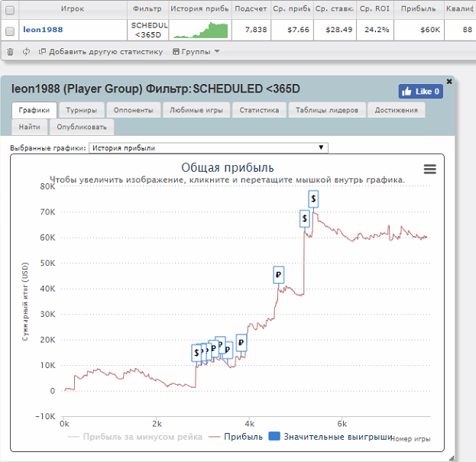Open the 'История прибыли' chart selector
This screenshot has height=462, width=476.
[209, 148]
